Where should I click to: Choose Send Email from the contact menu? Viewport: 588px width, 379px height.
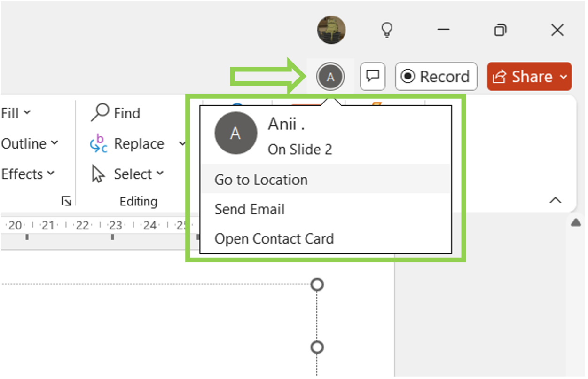point(250,209)
